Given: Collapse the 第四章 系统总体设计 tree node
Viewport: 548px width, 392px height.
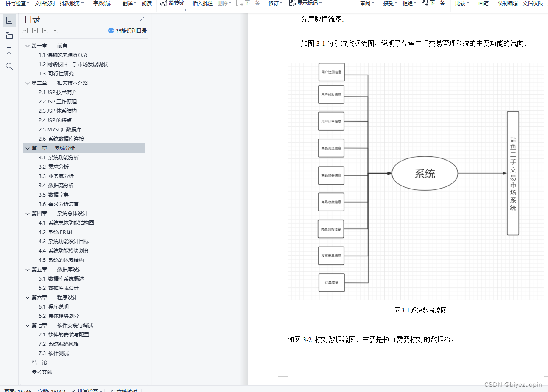Looking at the screenshot, I should click(28, 214).
